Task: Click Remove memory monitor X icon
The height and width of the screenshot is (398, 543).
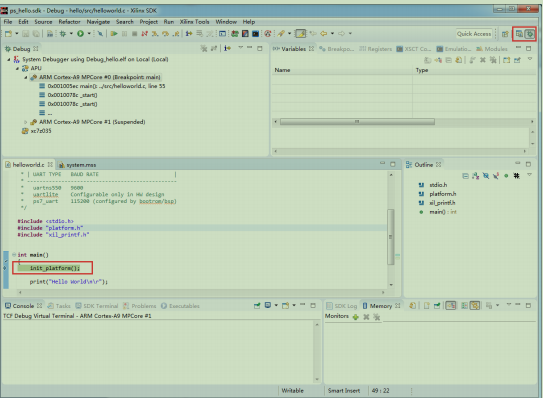Action: 366,317
